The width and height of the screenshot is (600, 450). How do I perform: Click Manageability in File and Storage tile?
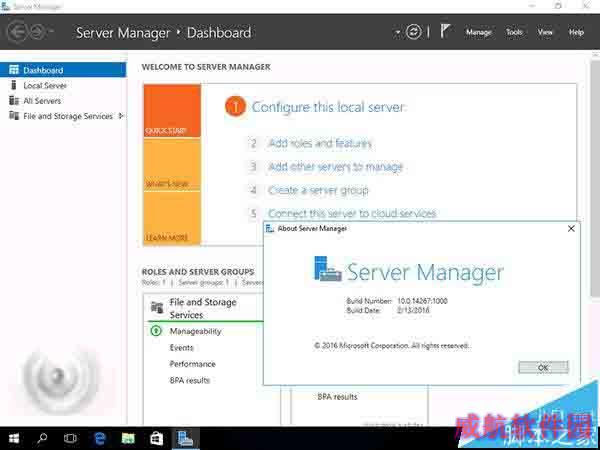pos(195,331)
